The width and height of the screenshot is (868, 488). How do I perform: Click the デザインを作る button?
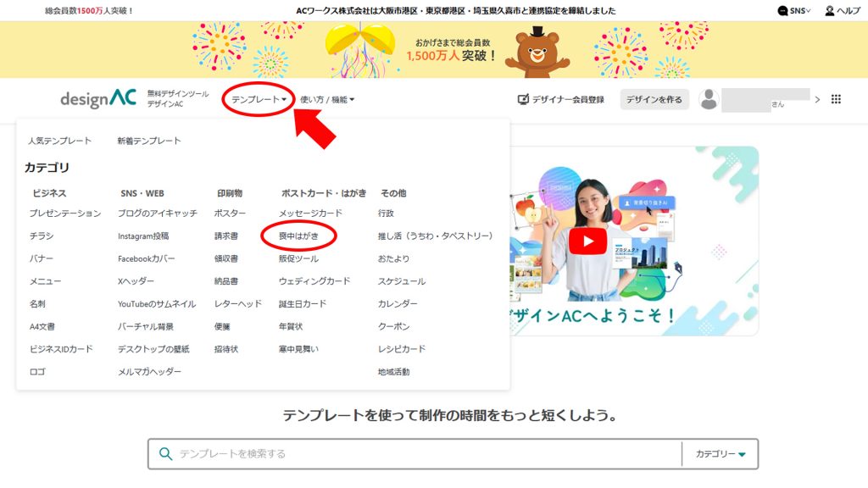pyautogui.click(x=654, y=99)
